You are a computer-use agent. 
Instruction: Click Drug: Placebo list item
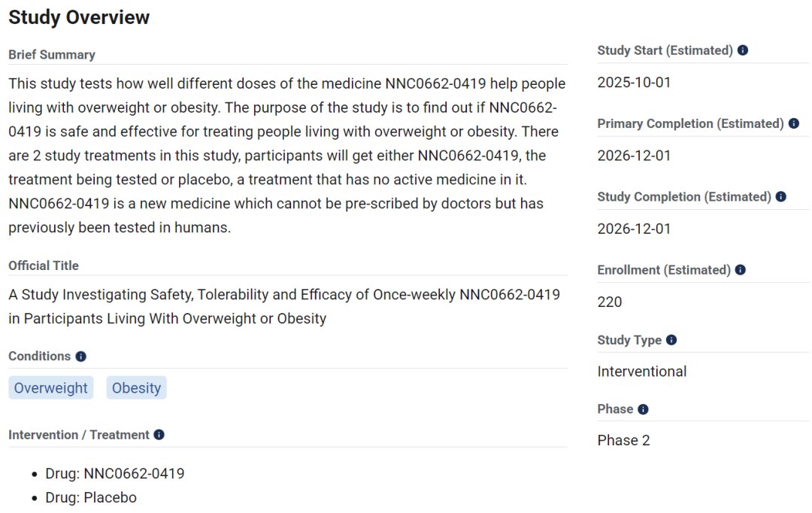[91, 497]
